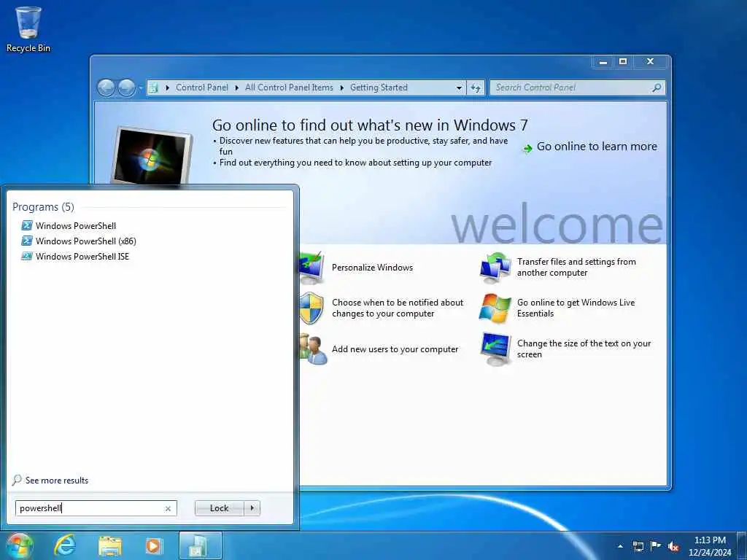Open Windows PowerShell ISE result
747x560 pixels.
coord(82,256)
